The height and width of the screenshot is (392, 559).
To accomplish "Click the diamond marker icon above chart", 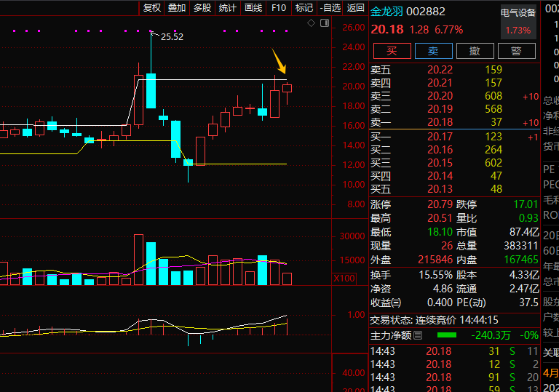I will 311,23.
